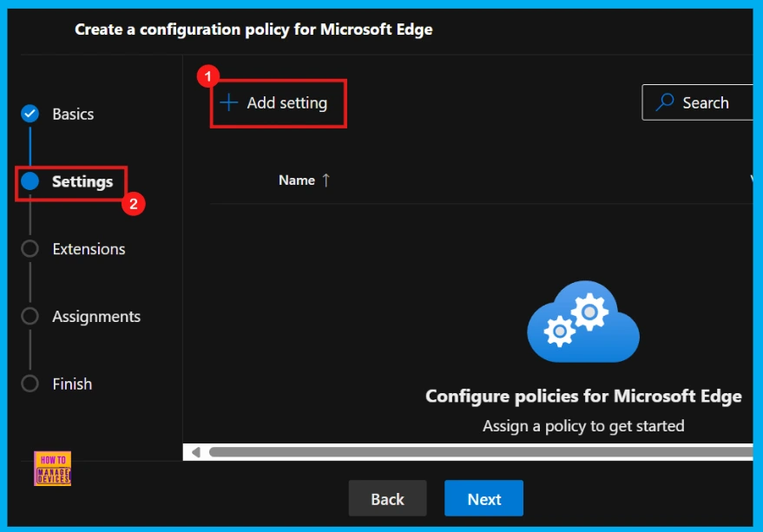Image resolution: width=763 pixels, height=532 pixels.
Task: Click the Back button
Action: (387, 498)
